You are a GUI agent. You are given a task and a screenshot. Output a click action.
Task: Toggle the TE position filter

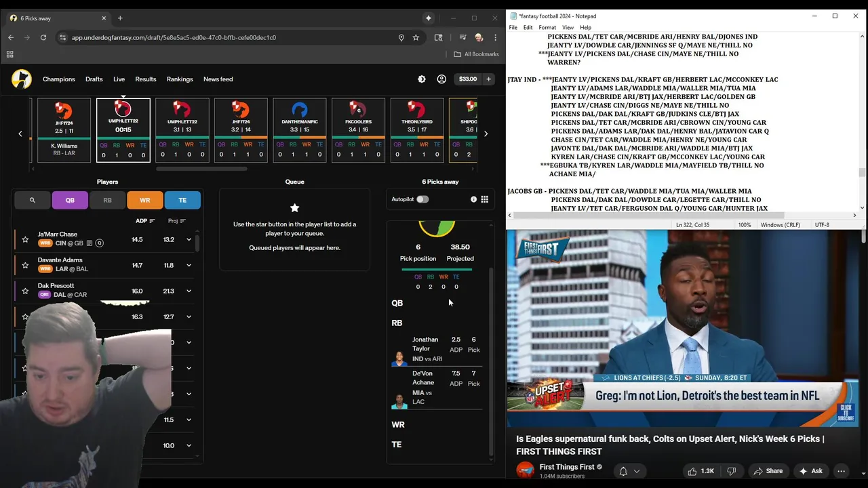[182, 200]
